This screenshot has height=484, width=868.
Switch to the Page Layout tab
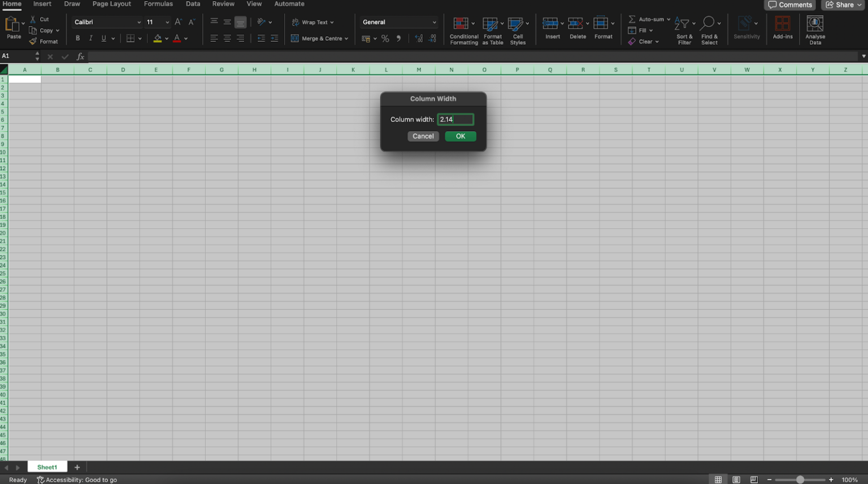pyautogui.click(x=111, y=4)
